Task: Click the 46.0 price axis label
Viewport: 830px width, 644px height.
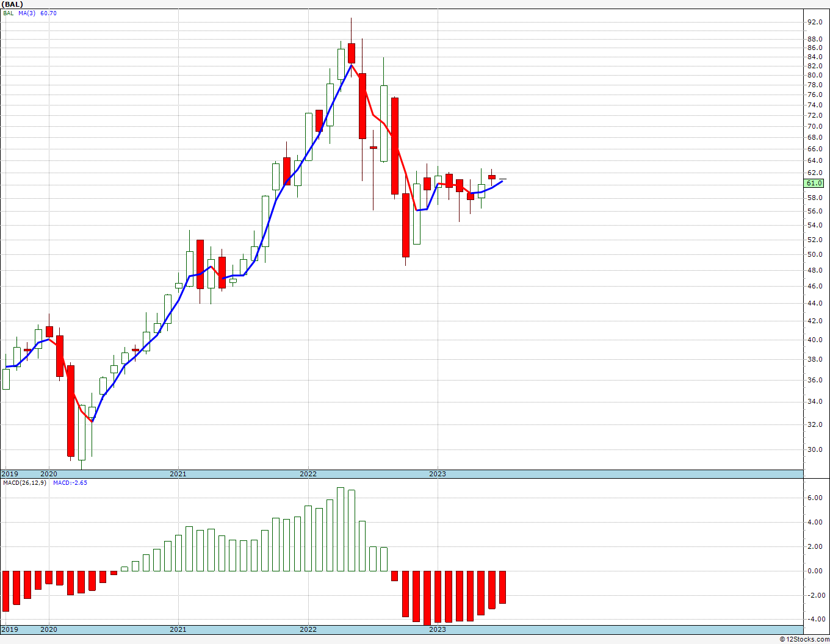Action: click(x=815, y=286)
